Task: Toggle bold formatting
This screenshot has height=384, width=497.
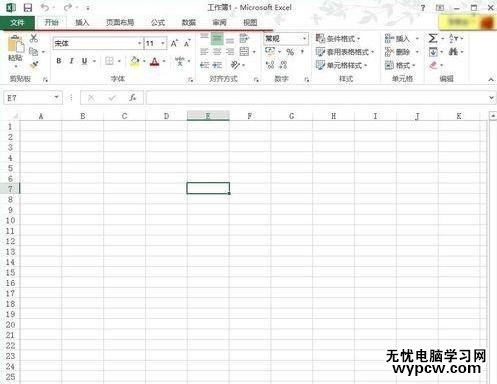Action: (x=59, y=61)
